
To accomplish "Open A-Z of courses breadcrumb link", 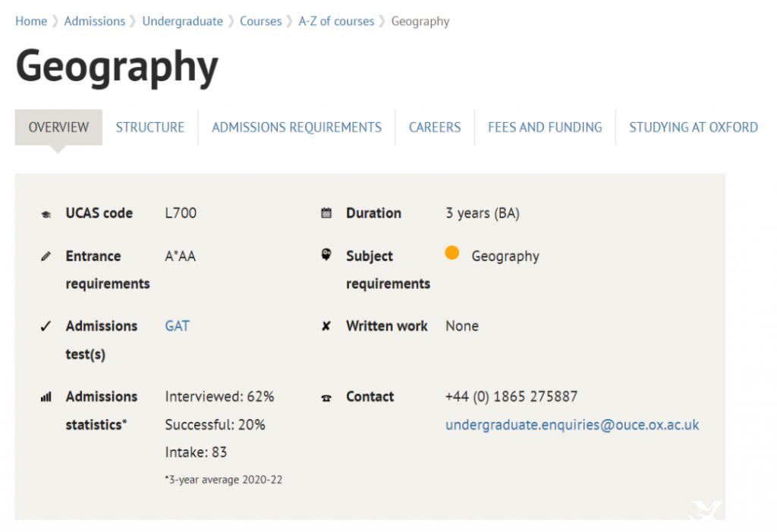I will [336, 21].
